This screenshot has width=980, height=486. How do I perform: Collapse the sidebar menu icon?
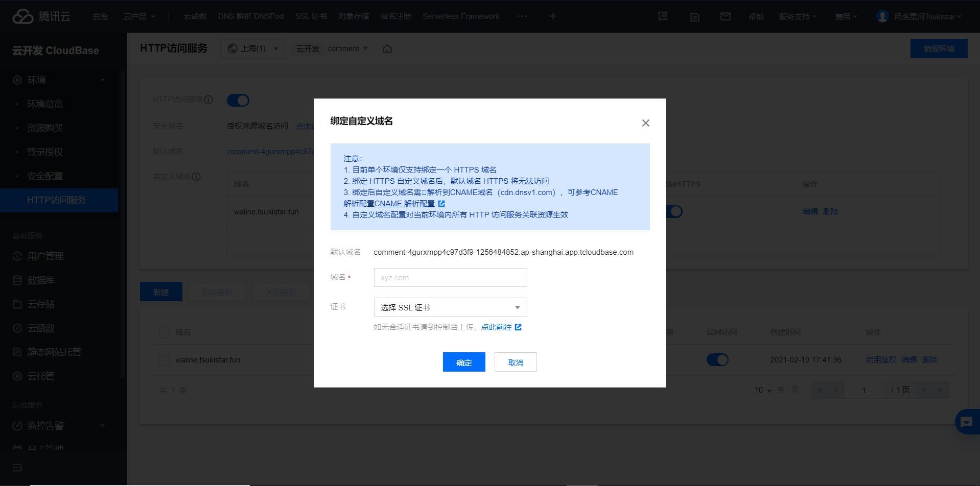coord(17,468)
